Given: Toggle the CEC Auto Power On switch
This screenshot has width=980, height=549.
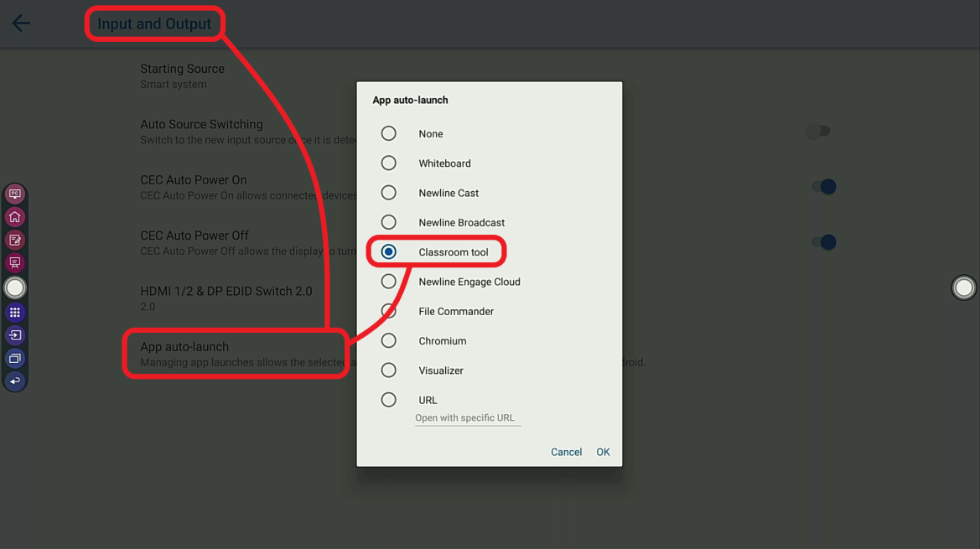Looking at the screenshot, I should click(x=823, y=187).
